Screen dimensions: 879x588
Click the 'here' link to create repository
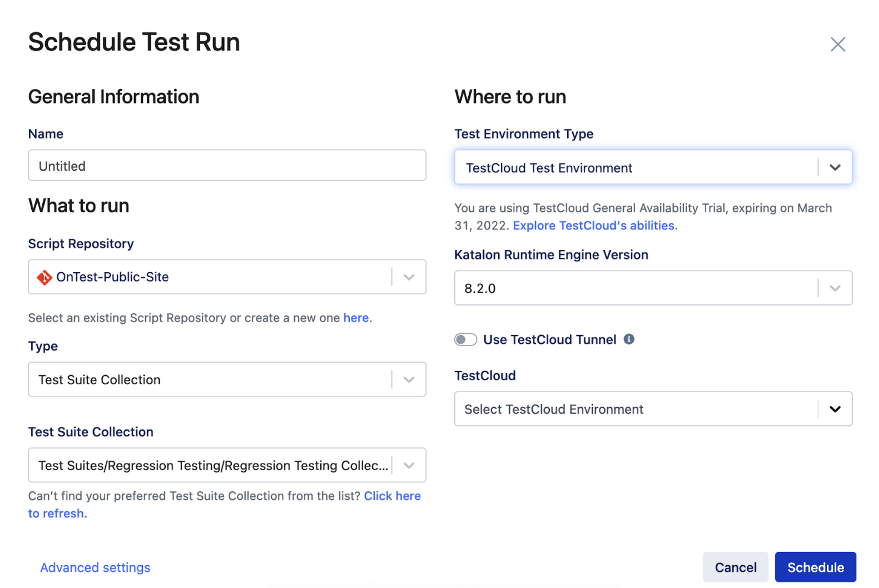[x=356, y=318]
